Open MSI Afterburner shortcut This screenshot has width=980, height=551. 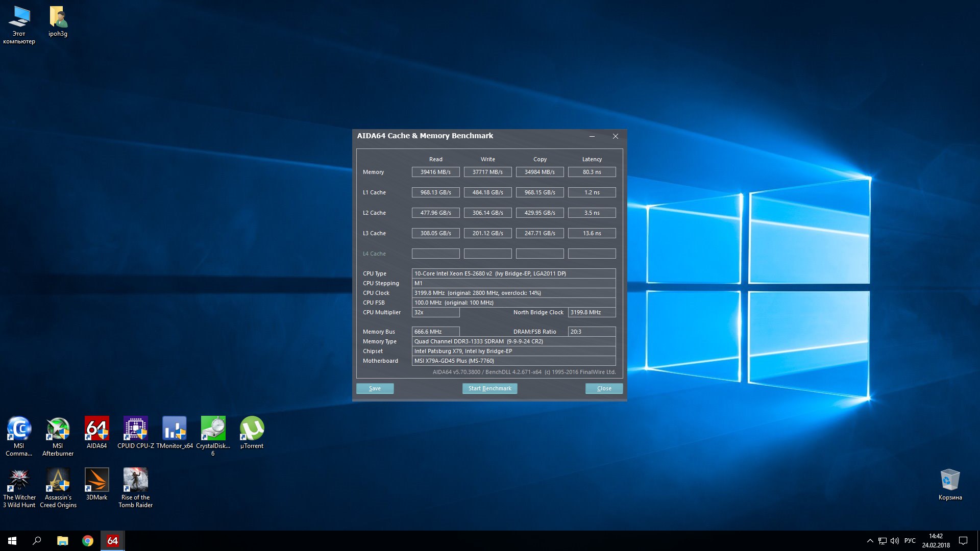point(58,429)
